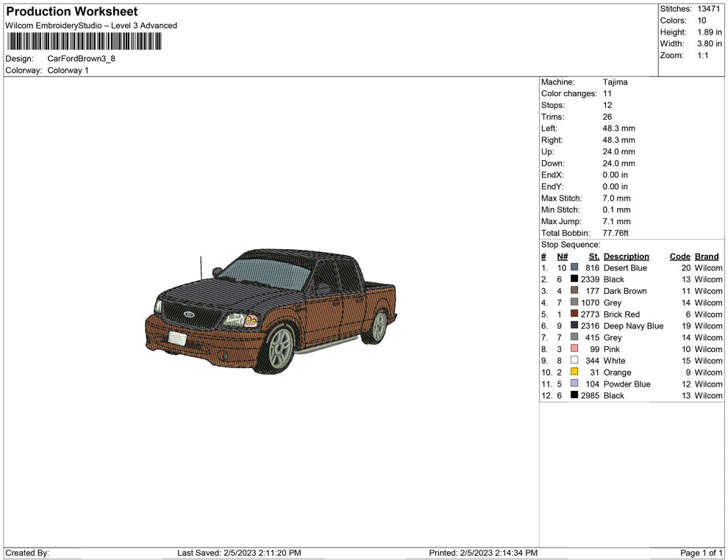Screen dimensions: 728x560
Task: Click the embroidered truck design preview
Action: pyautogui.click(x=271, y=311)
